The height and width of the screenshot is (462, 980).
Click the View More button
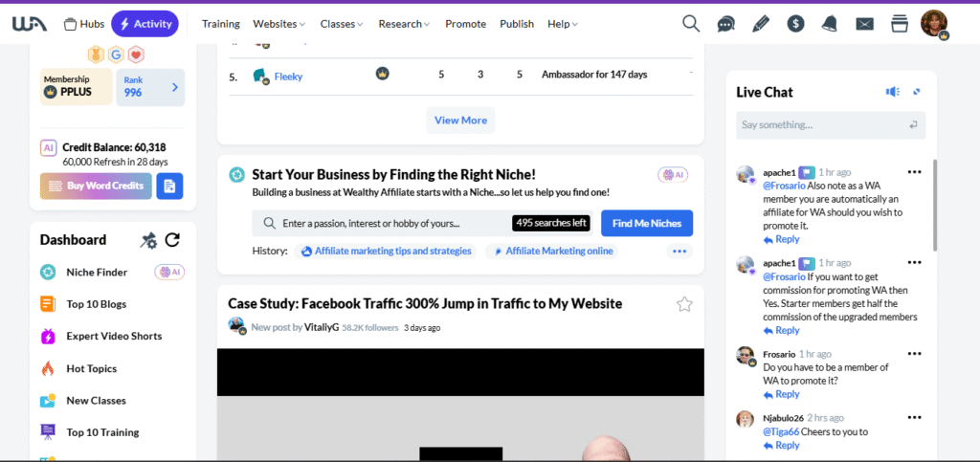pos(460,121)
